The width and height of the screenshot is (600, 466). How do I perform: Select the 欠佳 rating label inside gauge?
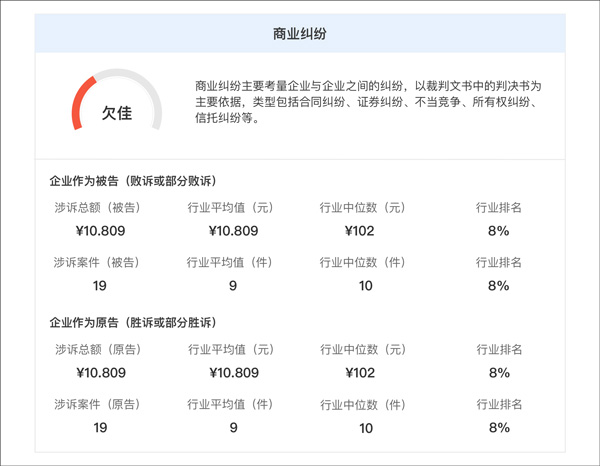(117, 113)
